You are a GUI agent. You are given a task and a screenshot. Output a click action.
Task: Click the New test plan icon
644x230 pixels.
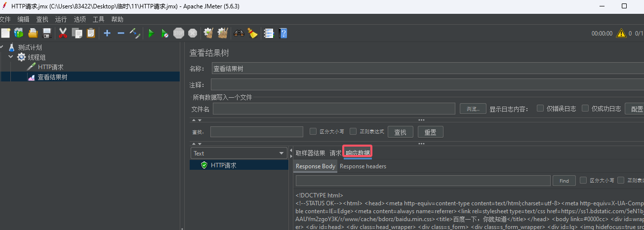[x=5, y=33]
